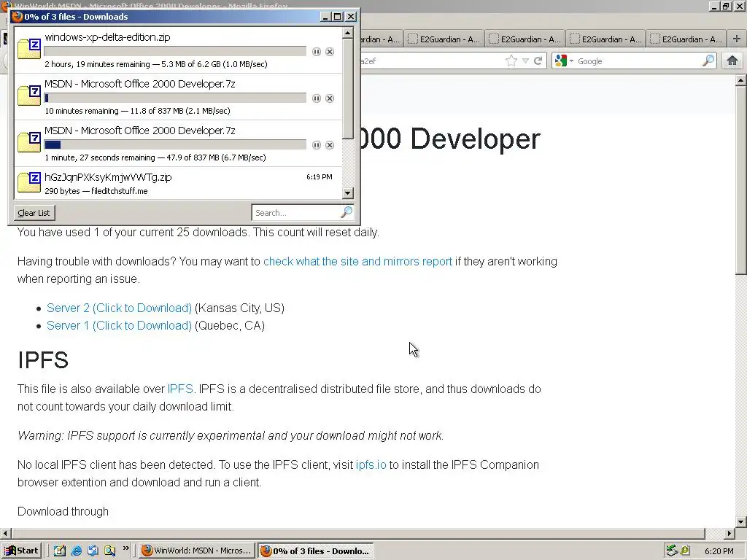Click the search magnifier quick launch icon
This screenshot has width=747, height=560.
[x=109, y=551]
